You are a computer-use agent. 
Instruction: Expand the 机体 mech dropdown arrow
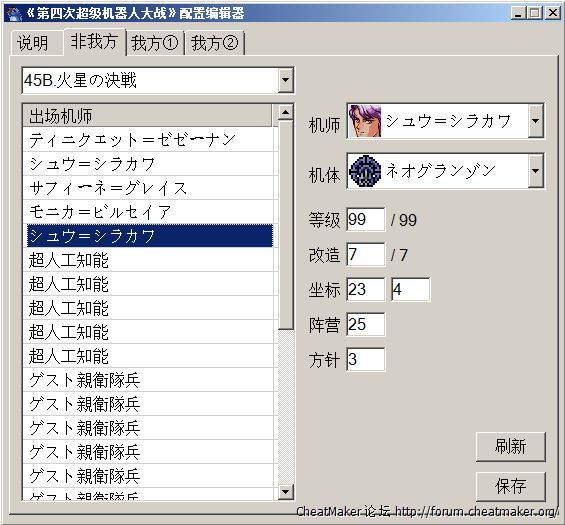536,171
